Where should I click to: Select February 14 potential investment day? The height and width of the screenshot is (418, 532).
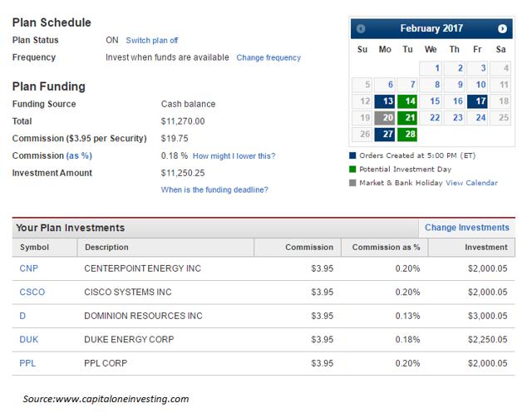pos(407,101)
